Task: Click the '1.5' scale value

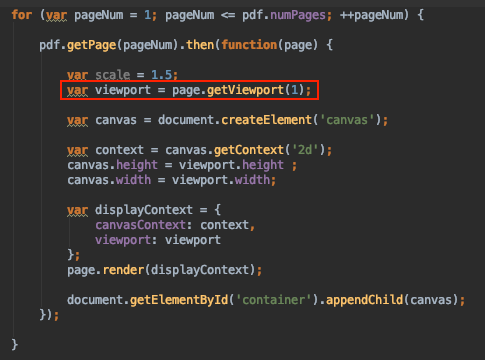Action: [x=161, y=75]
